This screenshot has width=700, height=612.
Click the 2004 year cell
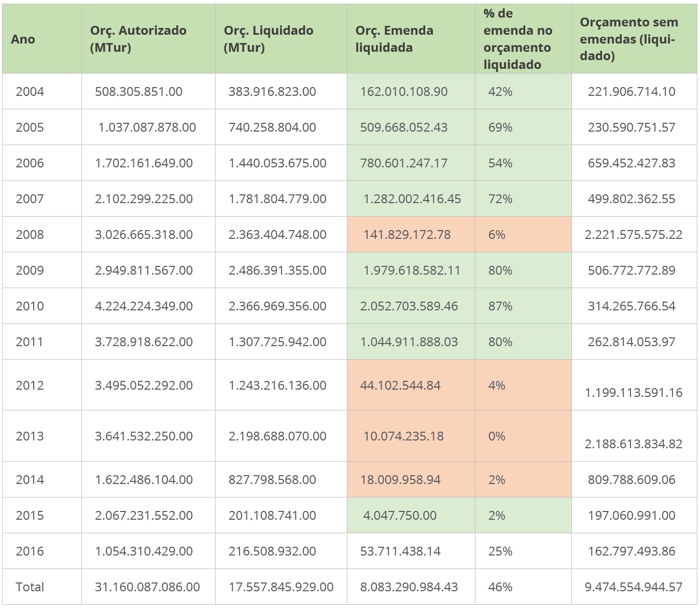point(30,92)
